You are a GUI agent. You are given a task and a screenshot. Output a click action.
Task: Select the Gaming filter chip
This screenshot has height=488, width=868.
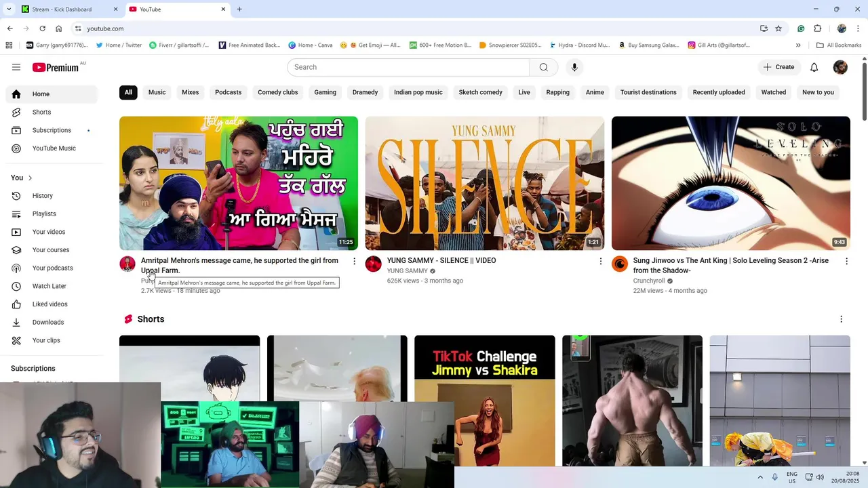coord(325,92)
